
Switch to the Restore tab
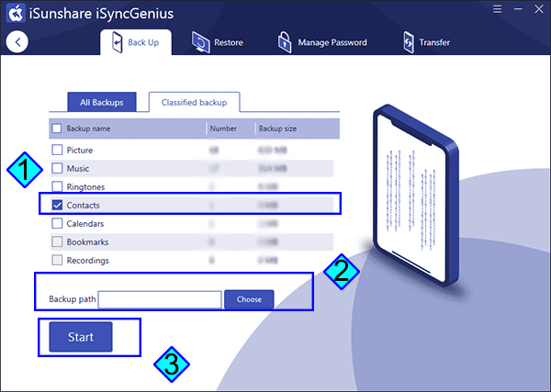pos(218,42)
